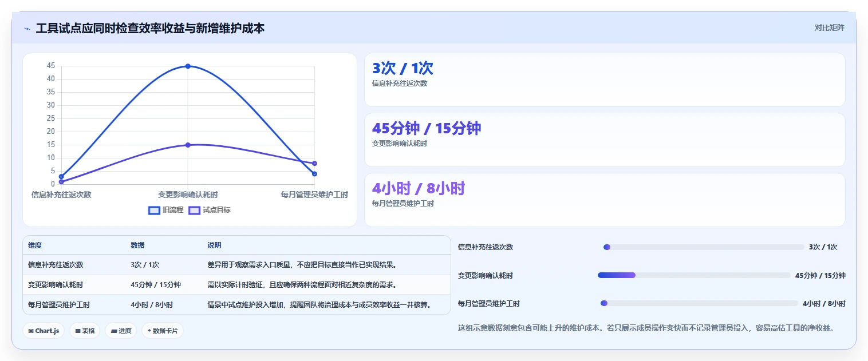Click the note starting 情景中试点维护投入增加
This screenshot has height=361, width=868.
pyautogui.click(x=319, y=305)
